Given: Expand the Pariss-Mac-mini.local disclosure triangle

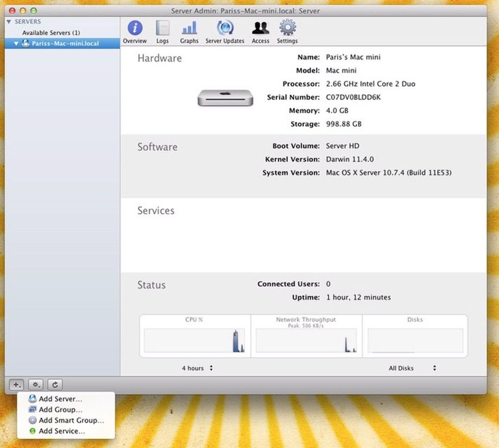Looking at the screenshot, I should point(16,44).
